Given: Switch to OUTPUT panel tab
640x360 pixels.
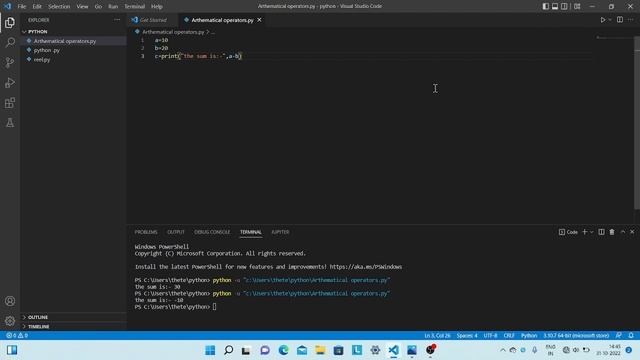Looking at the screenshot, I should coord(176,232).
